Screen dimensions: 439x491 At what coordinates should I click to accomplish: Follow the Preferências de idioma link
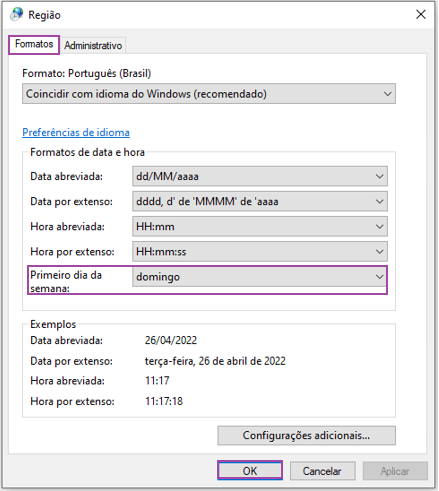click(76, 132)
